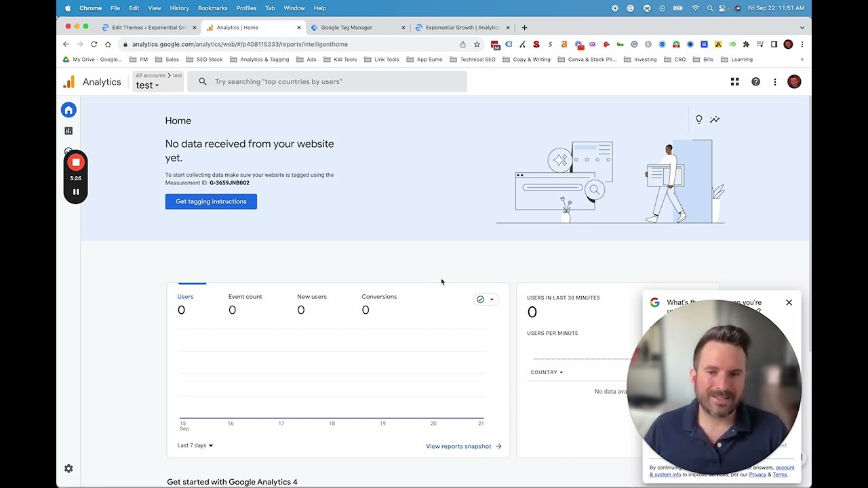Viewport: 868px width, 488px height.
Task: Open the Reports icon in left sidebar
Action: point(68,131)
